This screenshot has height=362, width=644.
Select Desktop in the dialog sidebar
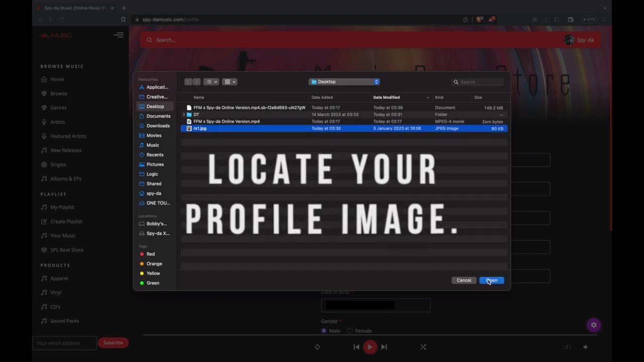point(155,107)
